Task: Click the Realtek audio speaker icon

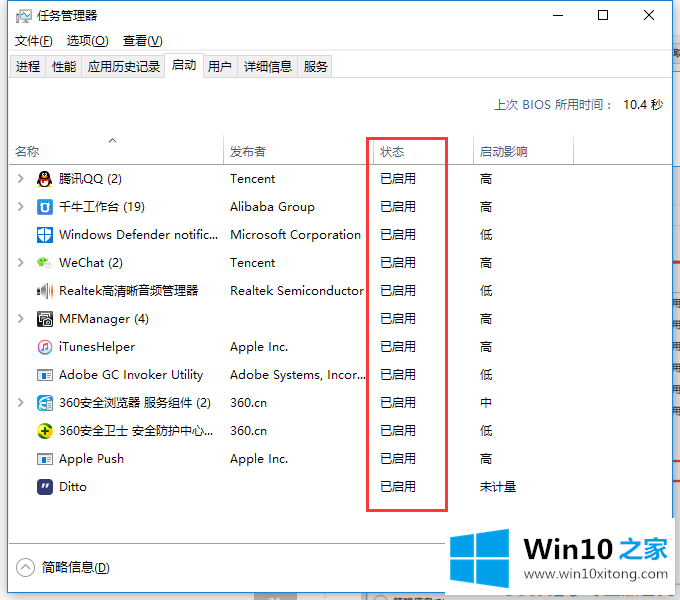Action: coord(44,291)
